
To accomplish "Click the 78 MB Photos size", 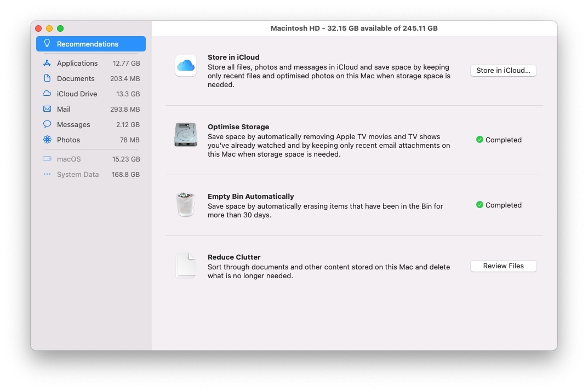I will coord(130,140).
